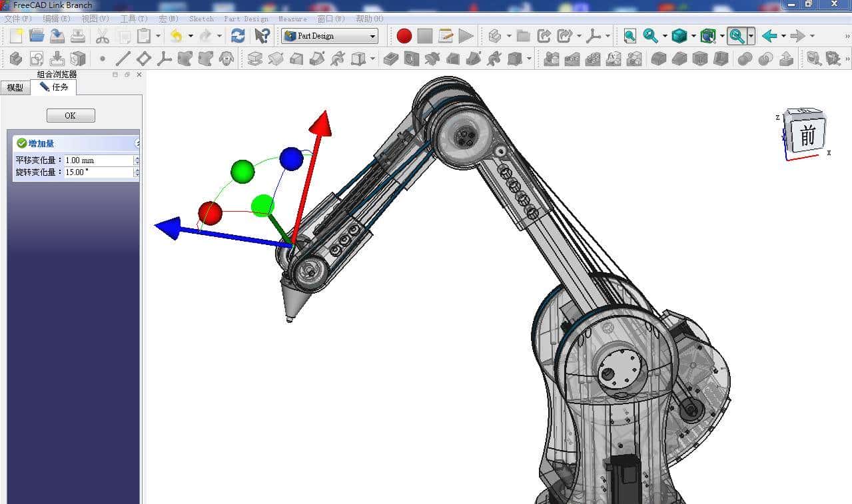Viewport: 852px width, 504px height.
Task: Click the Revolution tool
Action: click(x=276, y=59)
